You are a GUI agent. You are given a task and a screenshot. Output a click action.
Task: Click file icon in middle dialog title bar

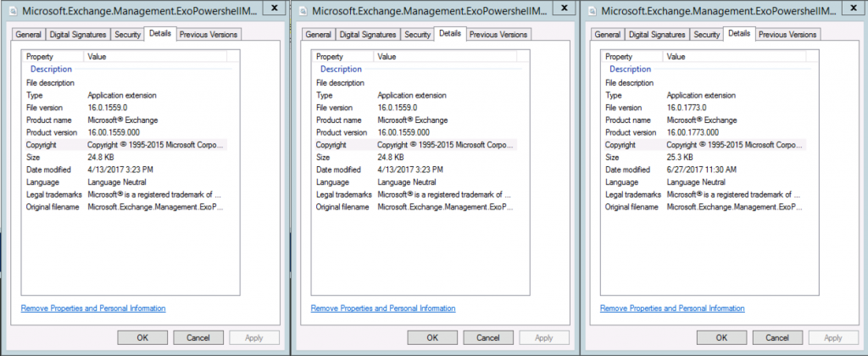(304, 11)
